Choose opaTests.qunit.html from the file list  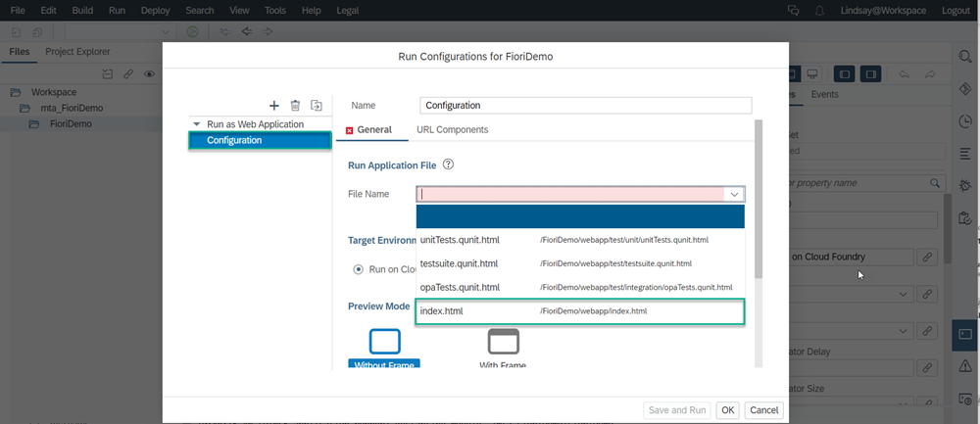pyautogui.click(x=580, y=287)
